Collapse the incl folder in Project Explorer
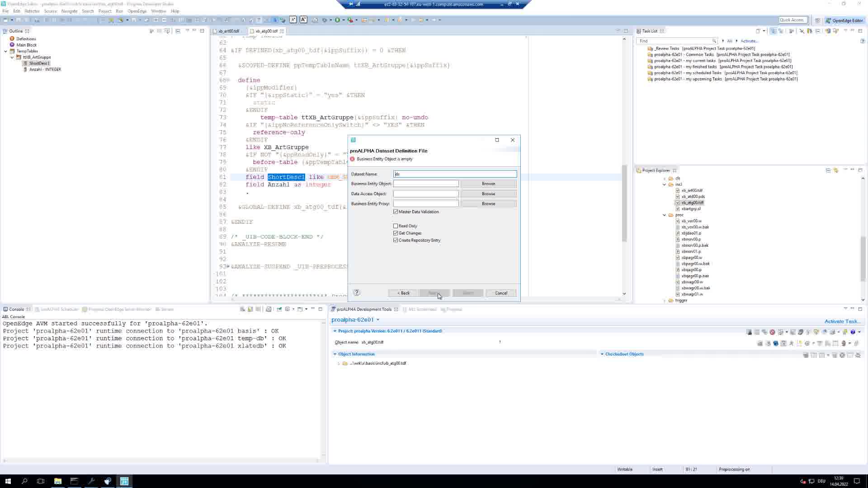The height and width of the screenshot is (488, 868). coord(665,184)
